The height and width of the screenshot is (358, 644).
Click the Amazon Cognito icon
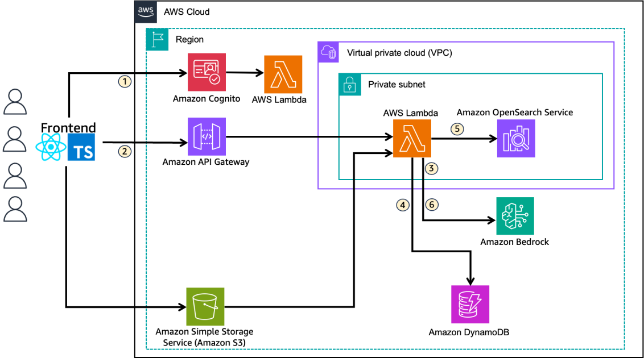tap(207, 72)
